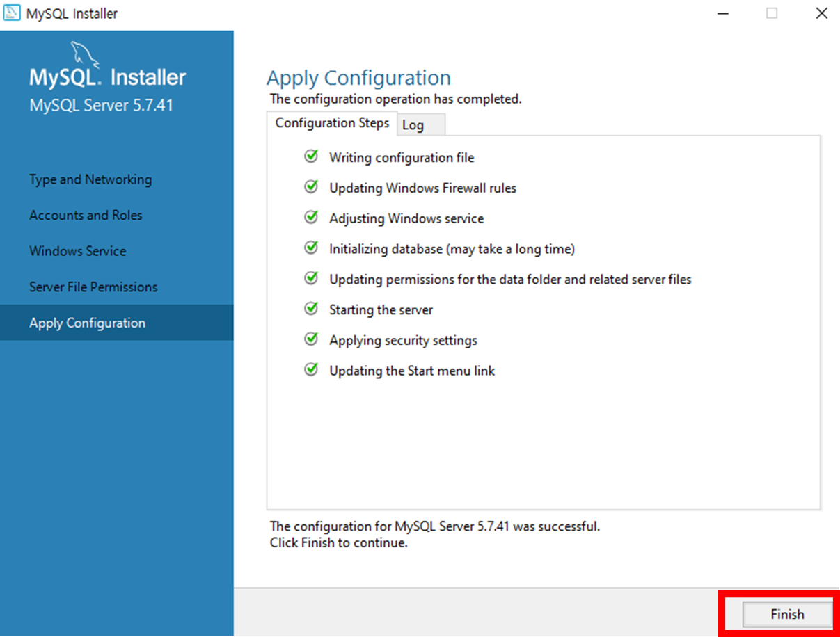Image resolution: width=840 pixels, height=637 pixels.
Task: Select Apply Configuration in sidebar
Action: coord(117,323)
